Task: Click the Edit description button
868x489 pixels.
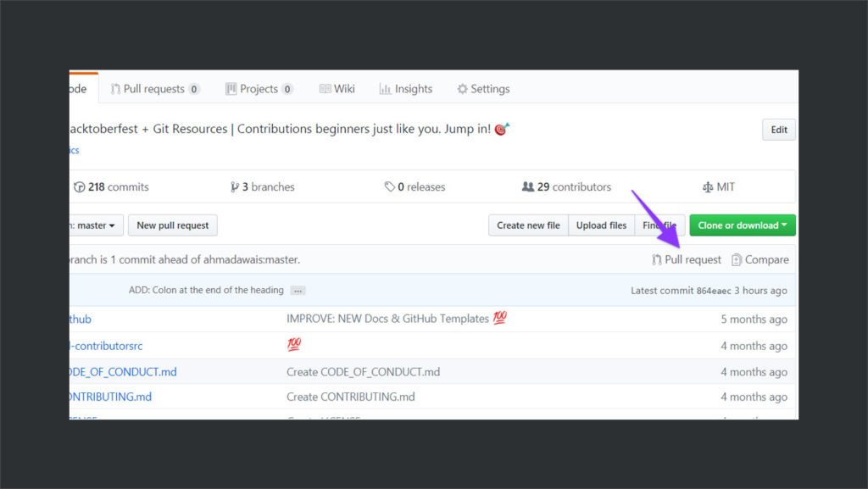Action: [778, 130]
